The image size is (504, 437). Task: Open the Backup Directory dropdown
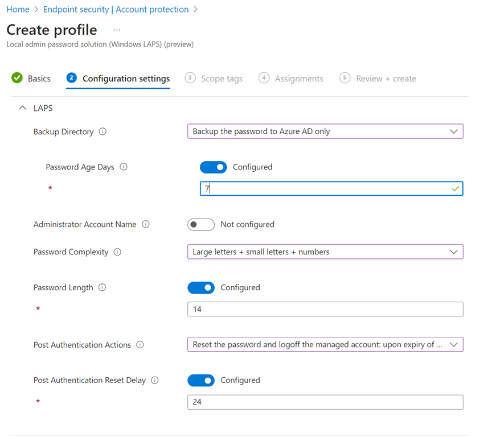tap(325, 131)
